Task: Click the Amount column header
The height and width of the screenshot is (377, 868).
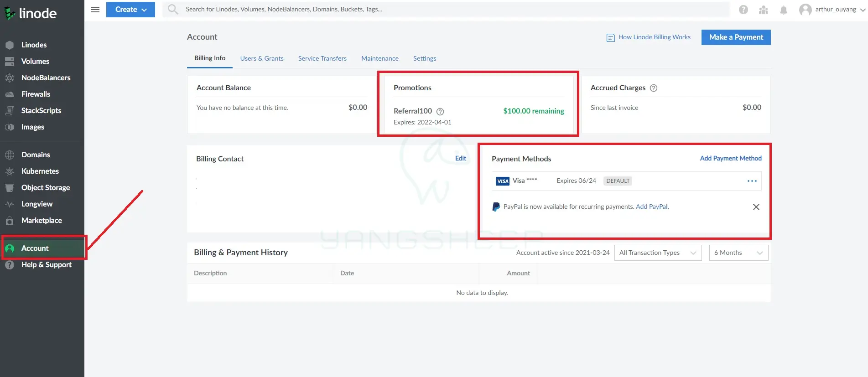Action: click(x=519, y=273)
